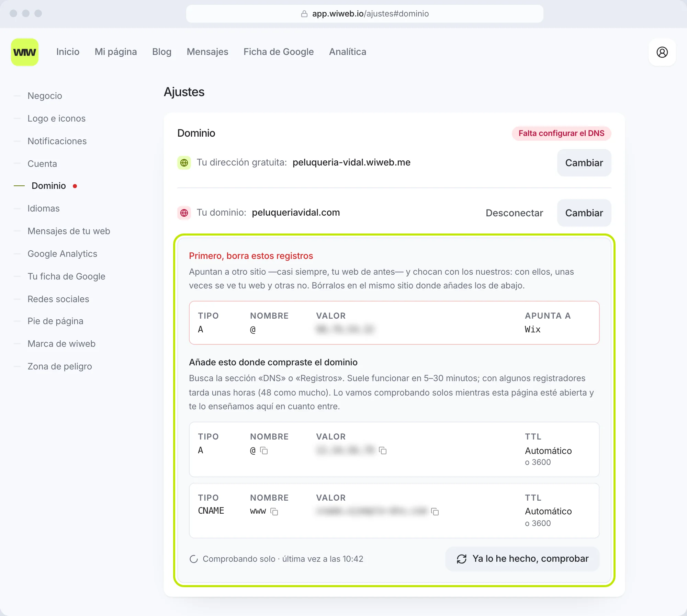Click the green globe free address icon
687x616 pixels.
[184, 162]
